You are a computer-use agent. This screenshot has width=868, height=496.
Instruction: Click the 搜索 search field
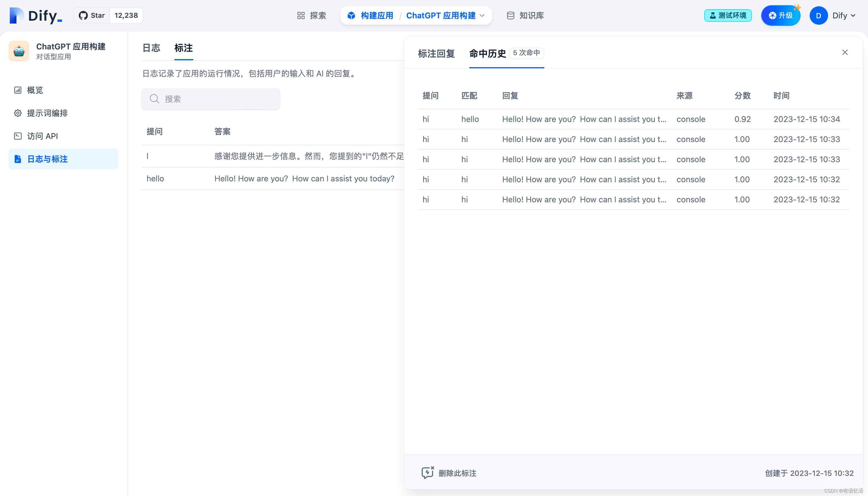point(211,99)
